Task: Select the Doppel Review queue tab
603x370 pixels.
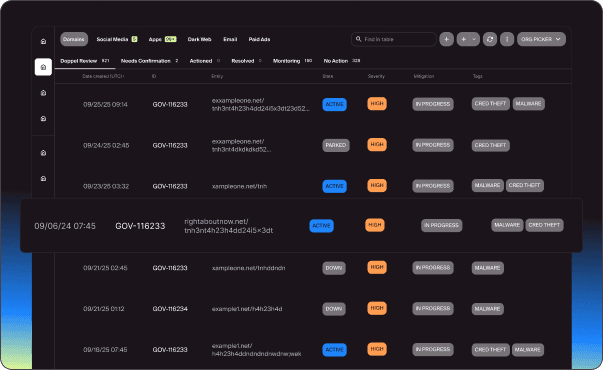Action: point(85,61)
